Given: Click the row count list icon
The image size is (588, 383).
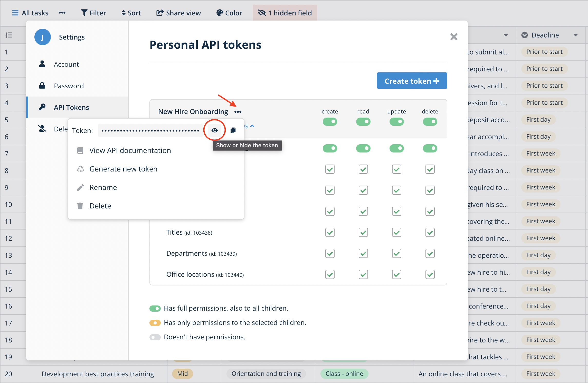Looking at the screenshot, I should (x=9, y=35).
